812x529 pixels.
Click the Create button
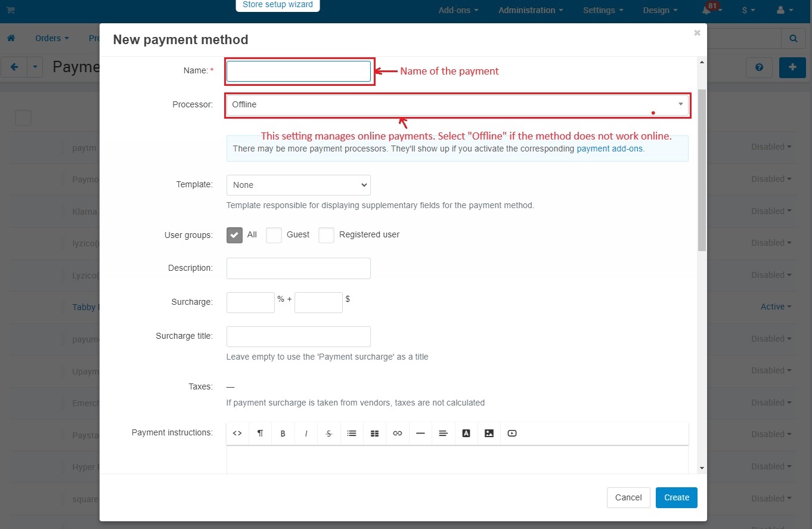(x=677, y=497)
